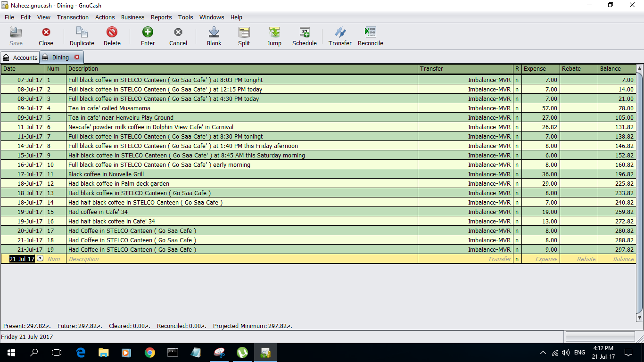Click the Present: 297.82 summary value
Image resolution: width=644 pixels, height=362 pixels.
click(26, 326)
